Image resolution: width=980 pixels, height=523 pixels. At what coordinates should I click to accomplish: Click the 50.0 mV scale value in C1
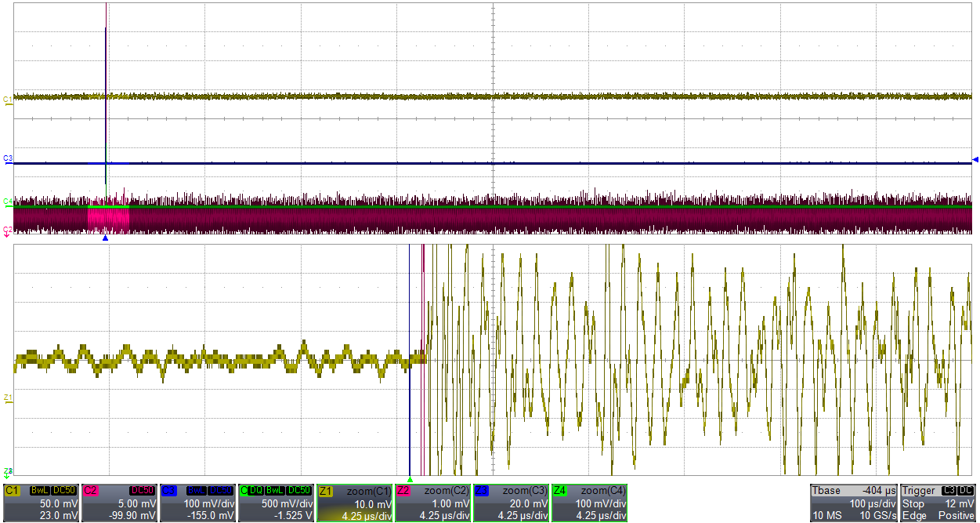59,503
